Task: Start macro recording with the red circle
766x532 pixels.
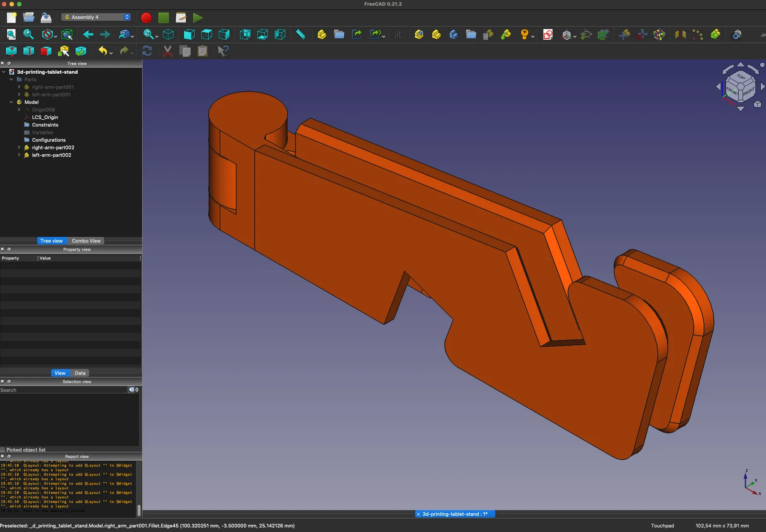Action: click(x=146, y=18)
